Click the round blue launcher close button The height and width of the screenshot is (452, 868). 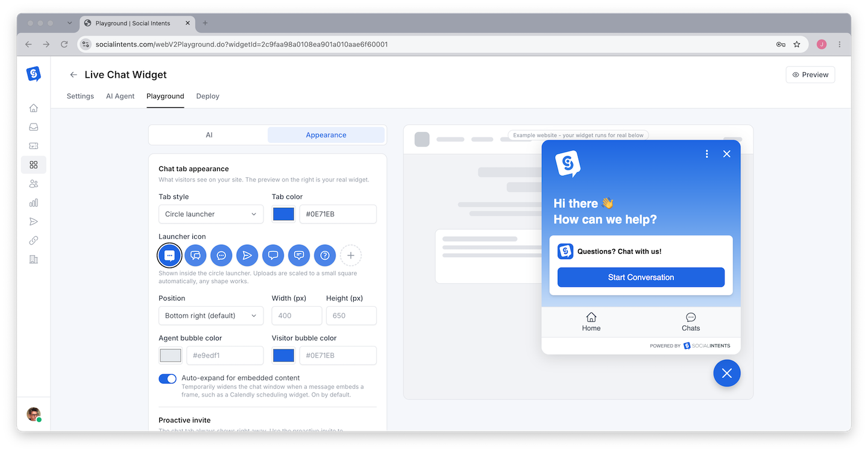[x=727, y=374]
